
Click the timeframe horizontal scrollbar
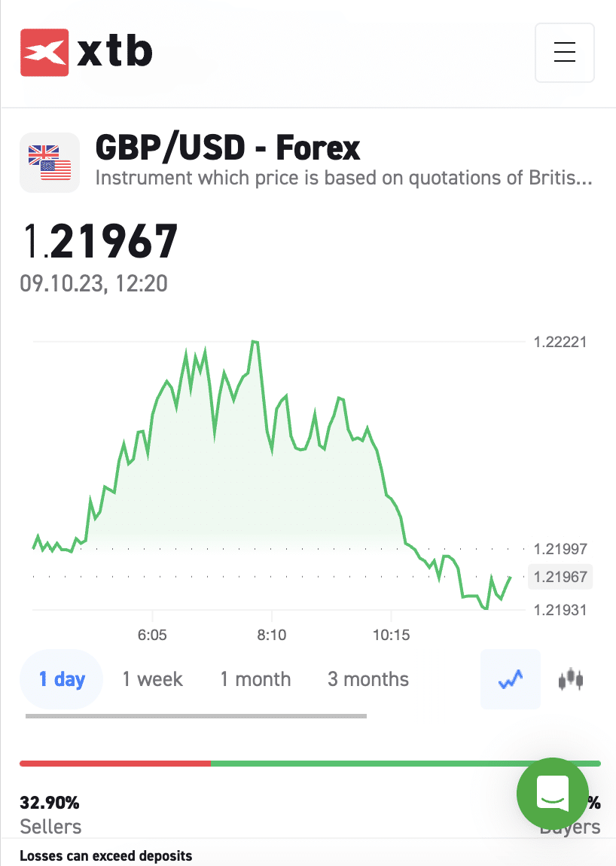point(196,715)
